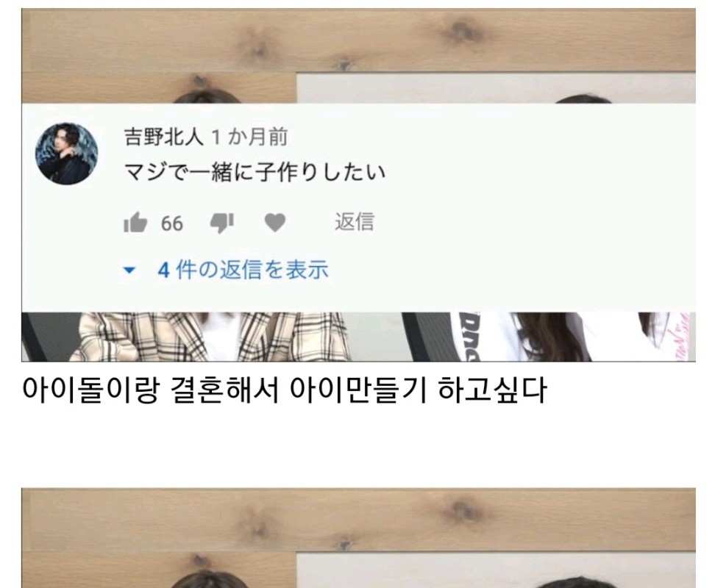This screenshot has height=588, width=715.
Task: Click the thumbs-down dislike icon
Action: (221, 223)
